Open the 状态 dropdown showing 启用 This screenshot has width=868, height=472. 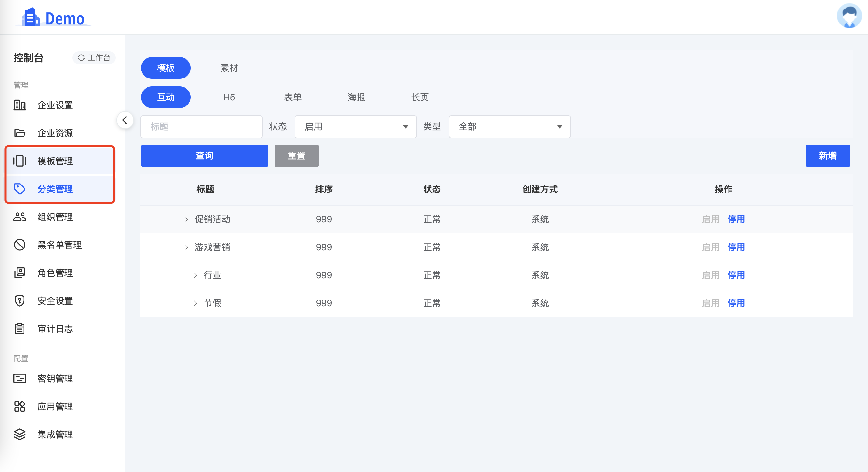pos(356,127)
